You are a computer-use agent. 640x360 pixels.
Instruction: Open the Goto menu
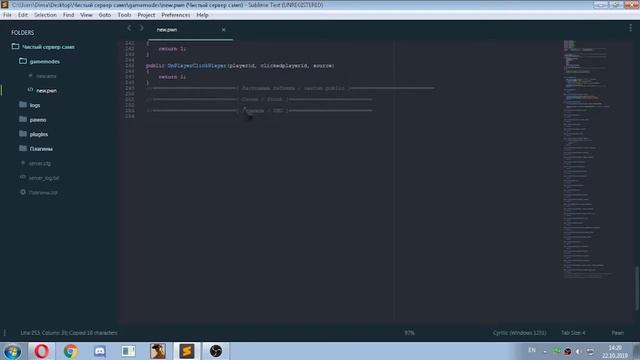(x=105, y=15)
